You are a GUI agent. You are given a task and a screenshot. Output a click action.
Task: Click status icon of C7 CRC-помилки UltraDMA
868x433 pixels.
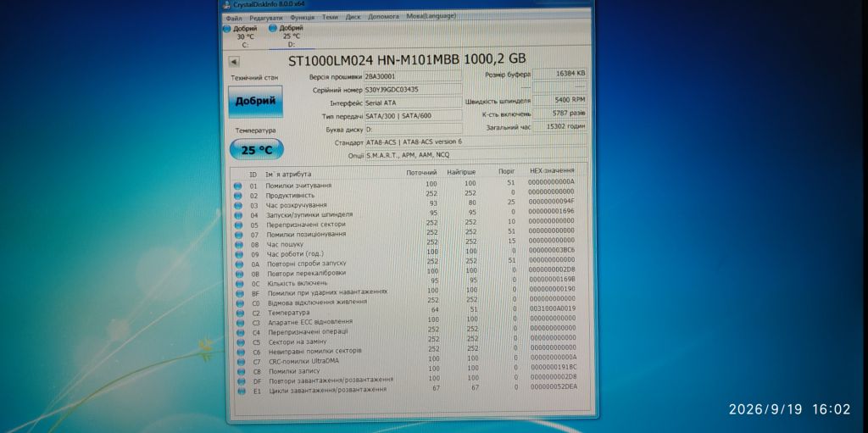tap(241, 362)
